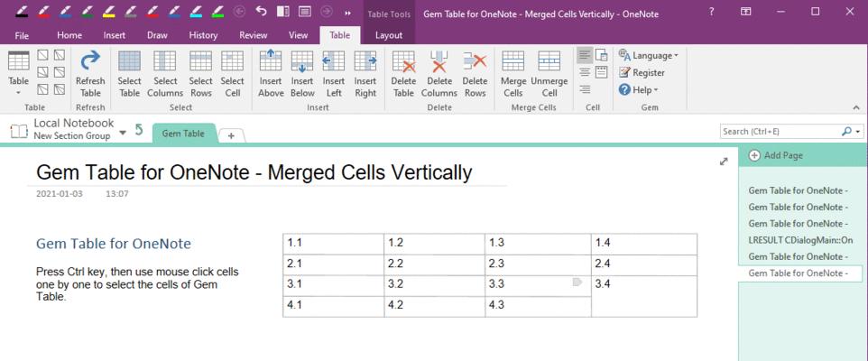
Task: Click table cell 1.1
Action: coord(333,244)
